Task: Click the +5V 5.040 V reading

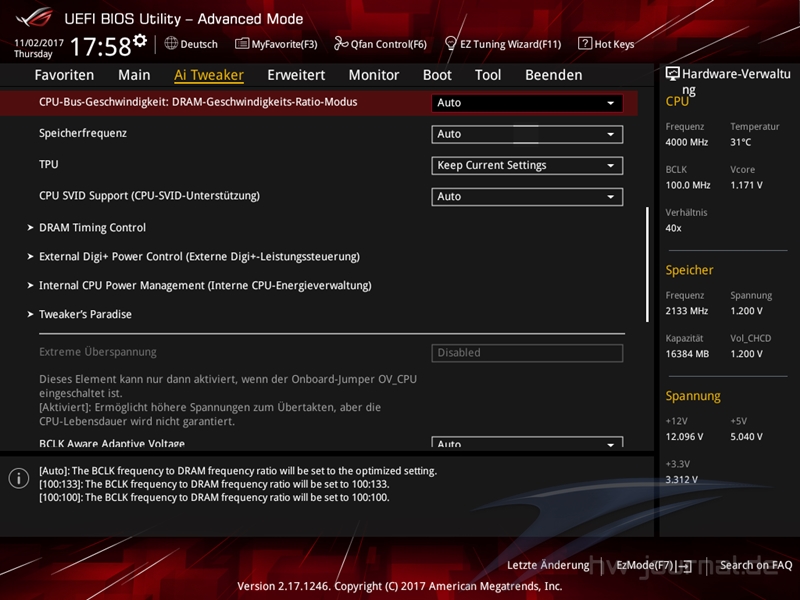Action: pyautogui.click(x=746, y=437)
